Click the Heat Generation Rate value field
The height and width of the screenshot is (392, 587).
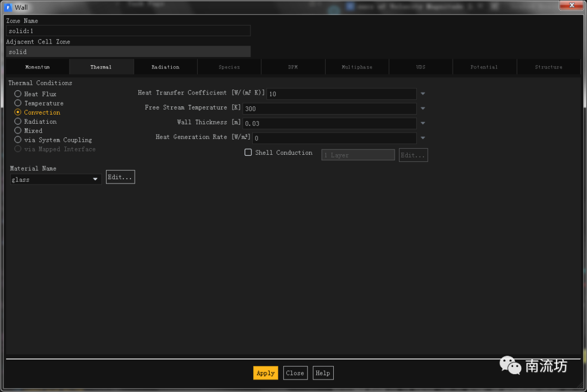334,138
